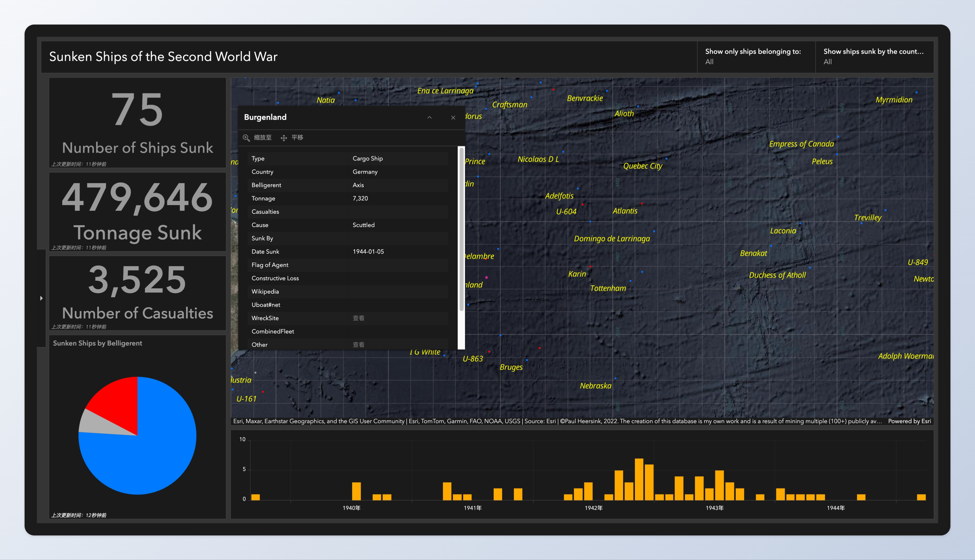Image resolution: width=975 pixels, height=560 pixels.
Task: Click the U-161 label on map
Action: pyautogui.click(x=246, y=399)
